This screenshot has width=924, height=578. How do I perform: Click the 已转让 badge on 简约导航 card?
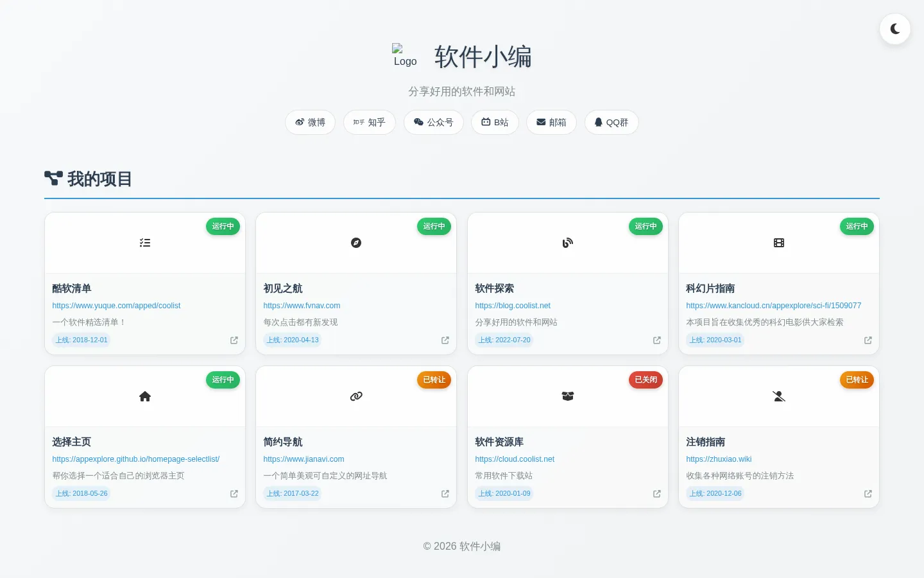point(434,380)
